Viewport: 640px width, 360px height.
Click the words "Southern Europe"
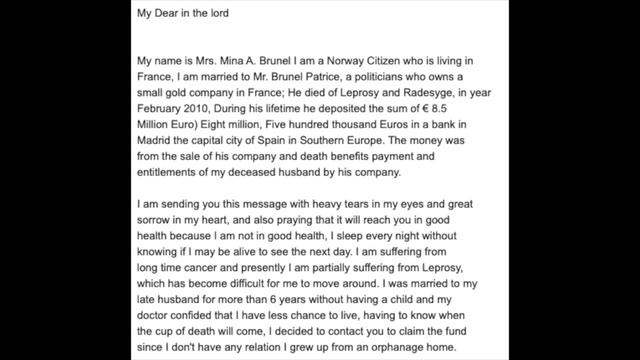(x=342, y=140)
